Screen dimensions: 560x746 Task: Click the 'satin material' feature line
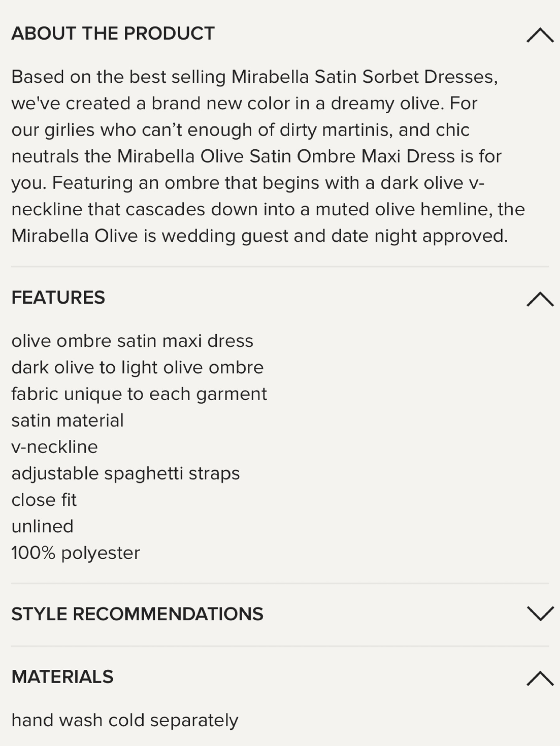(x=68, y=420)
